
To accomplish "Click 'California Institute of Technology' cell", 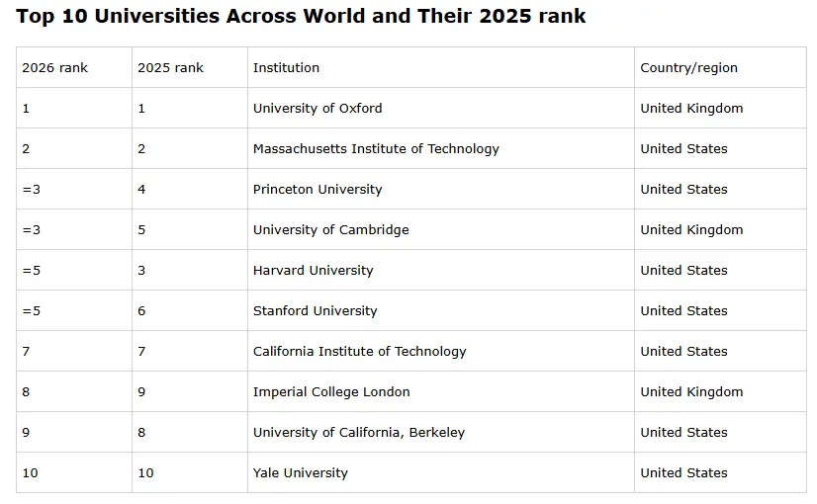I will tap(359, 352).
